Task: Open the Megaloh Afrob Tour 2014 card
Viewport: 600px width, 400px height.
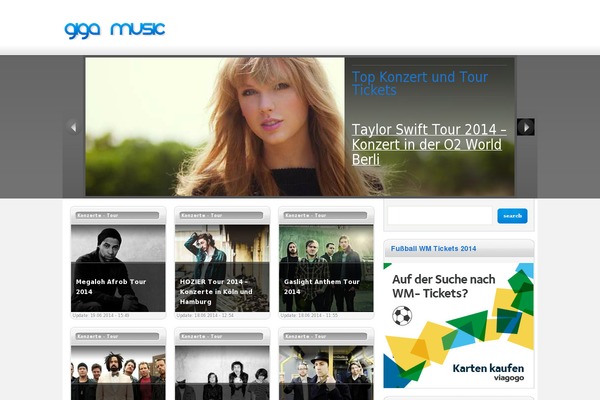Action: [118, 268]
